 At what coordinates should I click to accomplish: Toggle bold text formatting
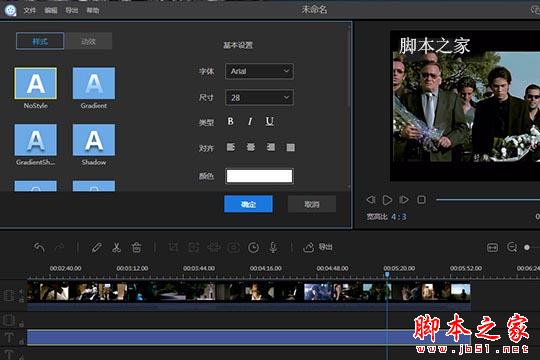click(230, 121)
